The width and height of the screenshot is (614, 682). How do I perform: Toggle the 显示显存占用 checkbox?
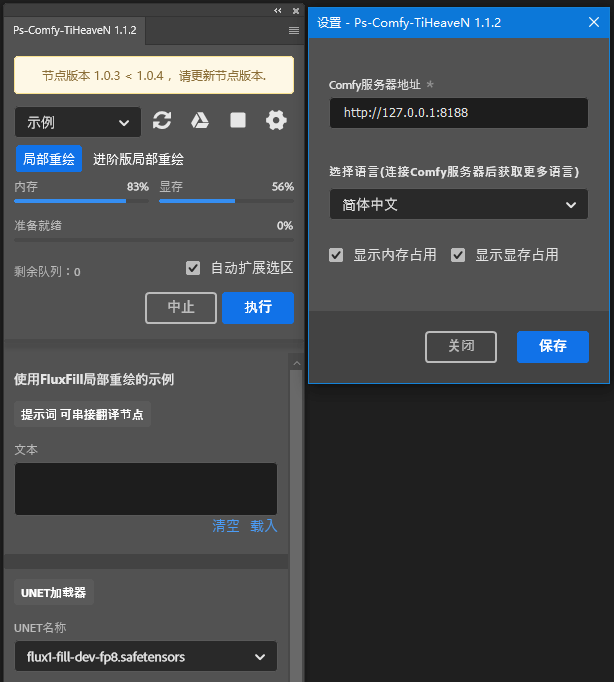[458, 255]
